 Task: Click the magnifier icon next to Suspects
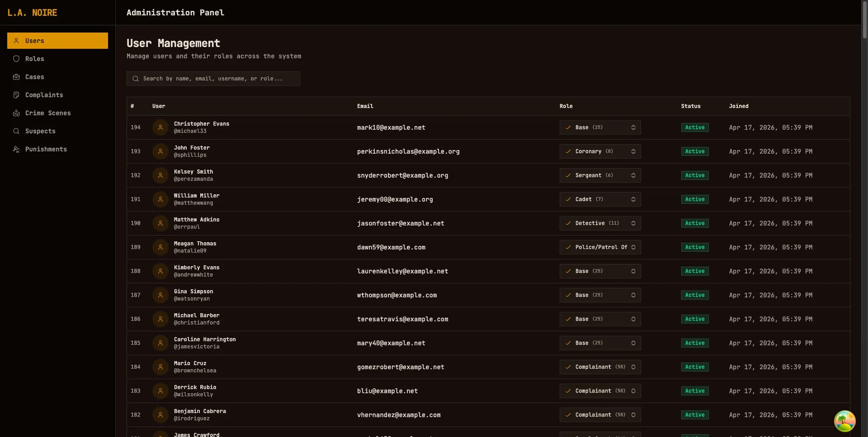pyautogui.click(x=16, y=131)
